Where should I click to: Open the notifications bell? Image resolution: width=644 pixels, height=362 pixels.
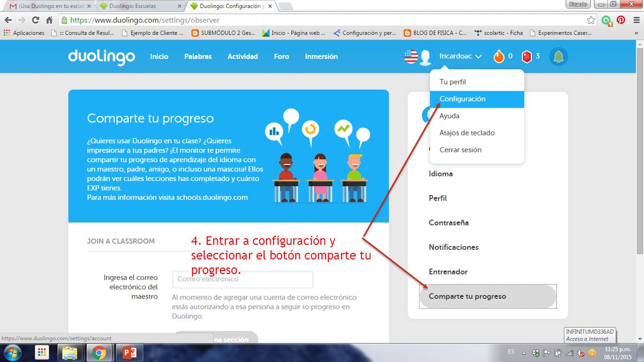pos(558,57)
